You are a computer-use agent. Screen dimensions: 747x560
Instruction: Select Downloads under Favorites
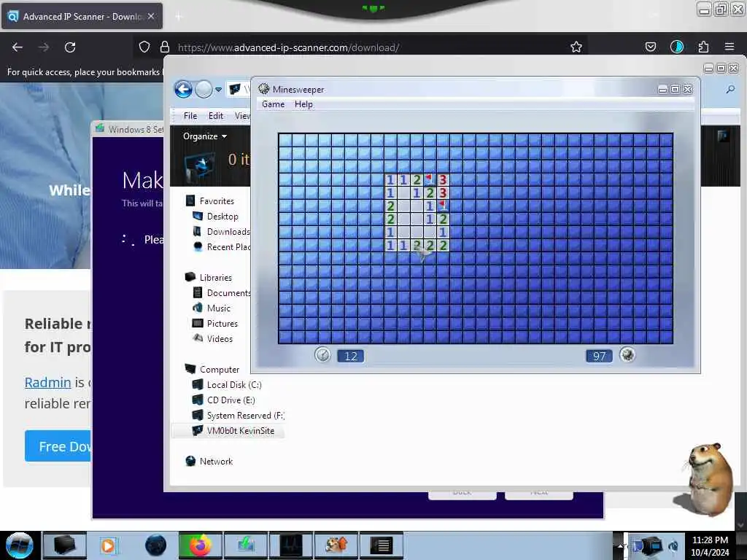pyautogui.click(x=228, y=231)
